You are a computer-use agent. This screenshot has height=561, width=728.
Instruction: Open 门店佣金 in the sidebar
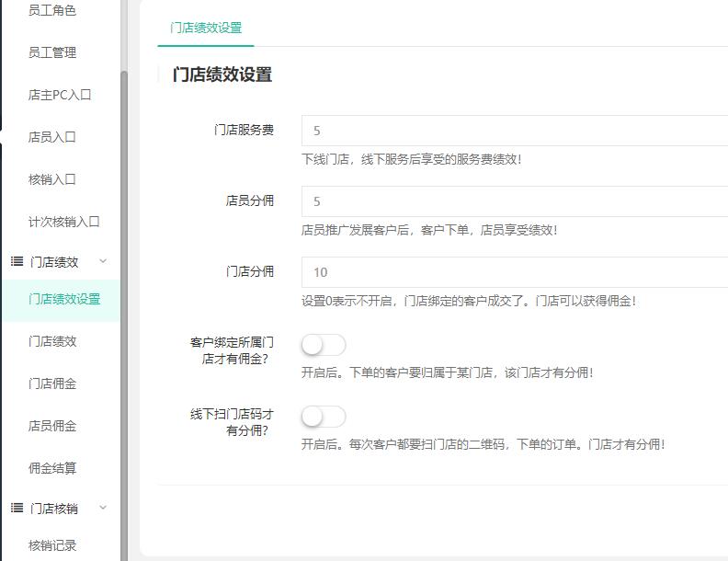pyautogui.click(x=52, y=384)
